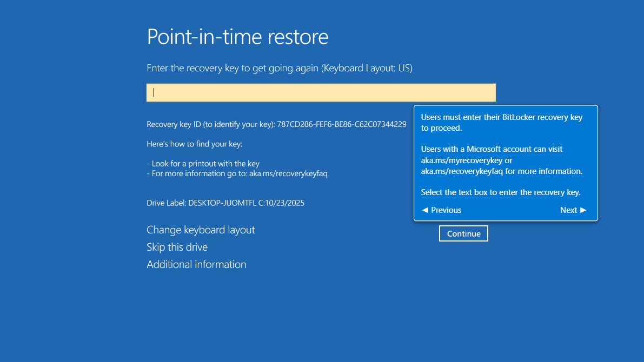Viewport: 644px width, 362px height.
Task: Advance to the Next tooltip step
Action: 573,210
